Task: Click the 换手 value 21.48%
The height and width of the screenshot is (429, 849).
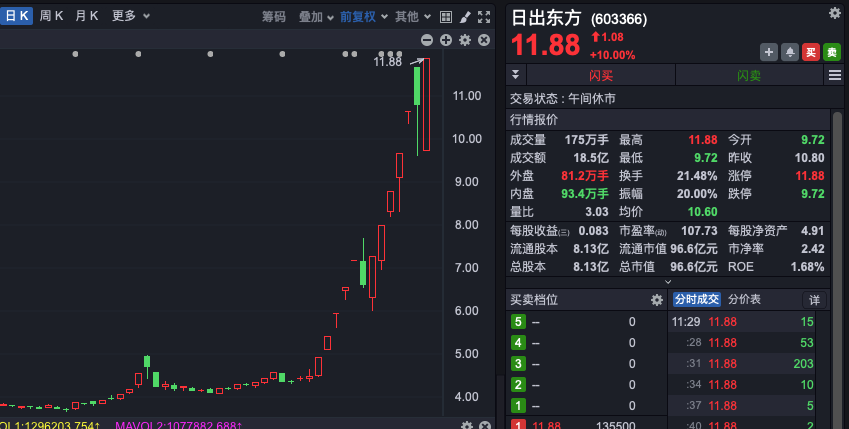Action: [697, 176]
